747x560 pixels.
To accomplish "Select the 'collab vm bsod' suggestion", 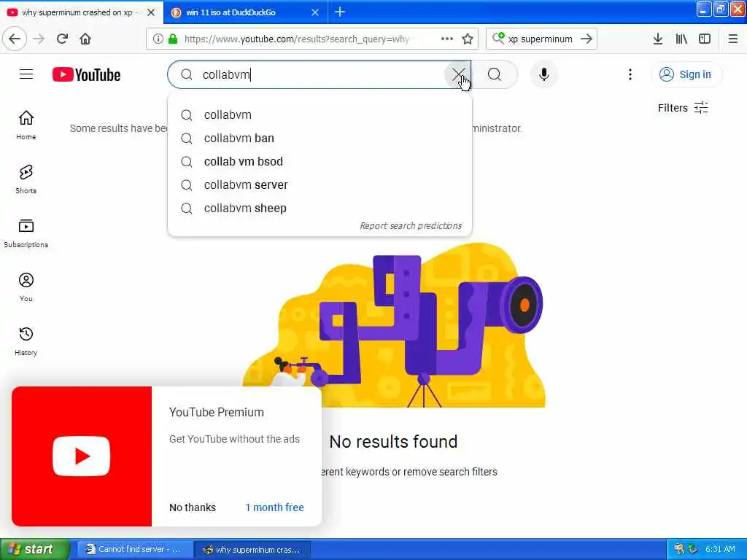I will 320,161.
